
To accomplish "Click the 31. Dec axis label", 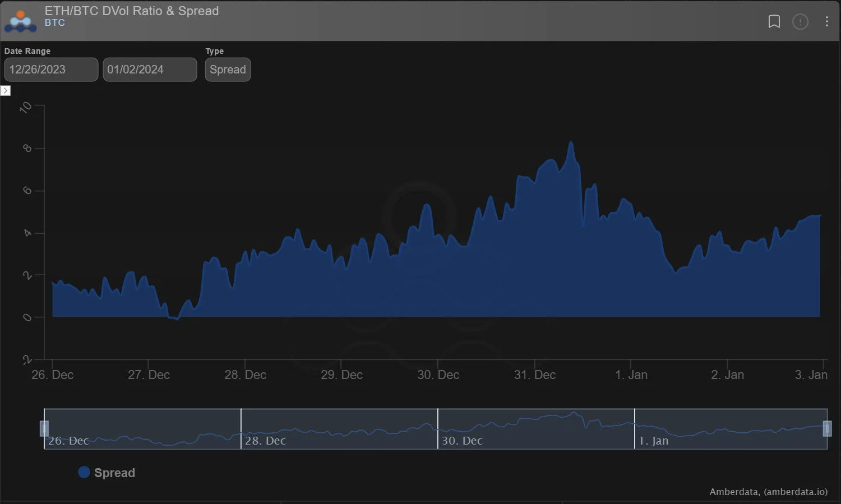I will click(x=535, y=374).
